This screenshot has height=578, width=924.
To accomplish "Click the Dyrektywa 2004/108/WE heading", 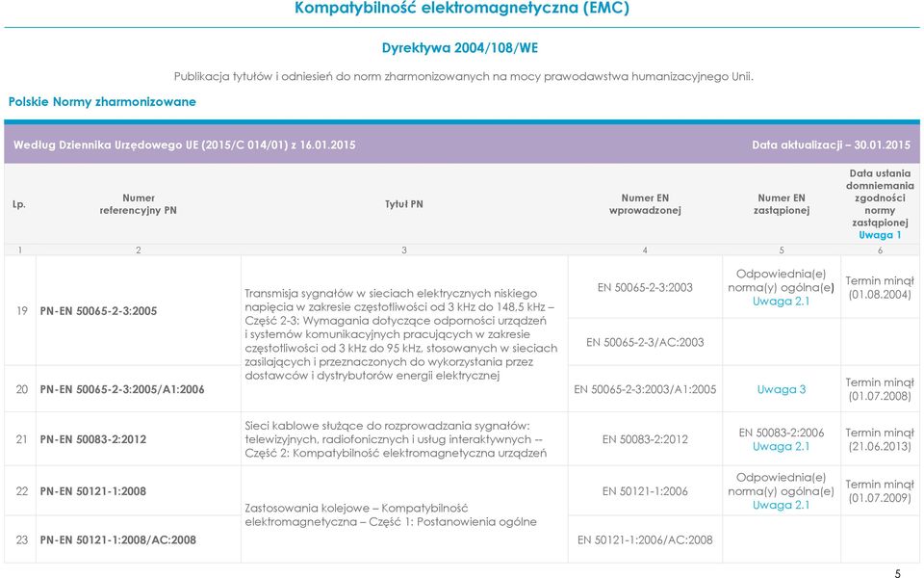I will point(460,48).
